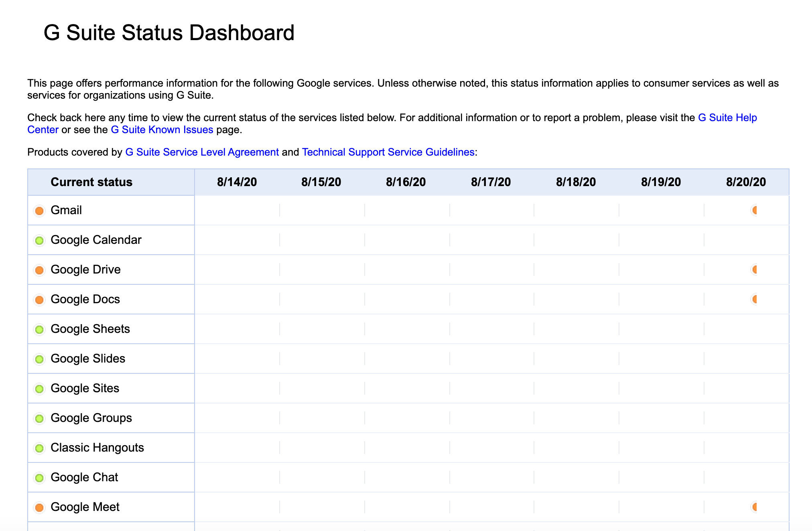
Task: Open the Google Drive incident marker under 8/20/20
Action: (x=754, y=270)
